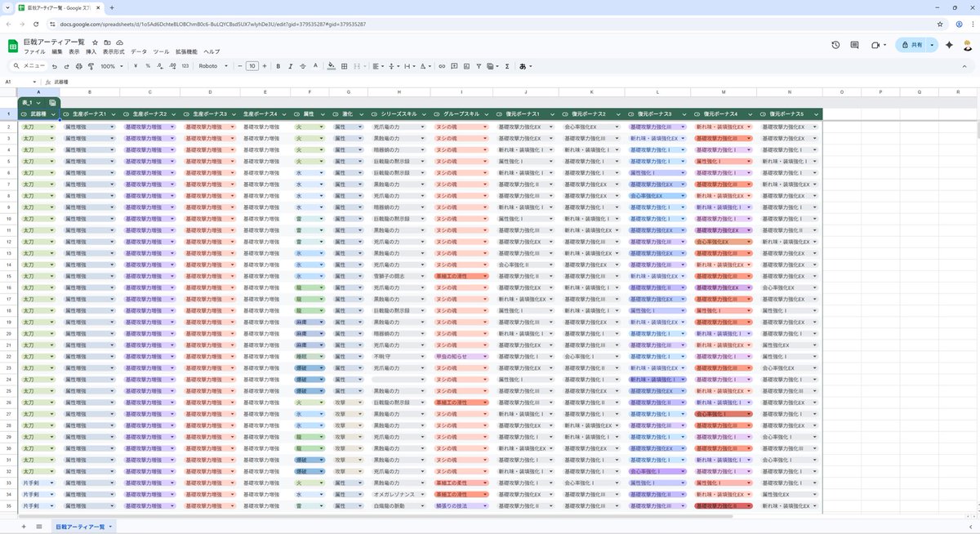This screenshot has width=980, height=534.
Task: Click the move to folder icon
Action: point(107,42)
